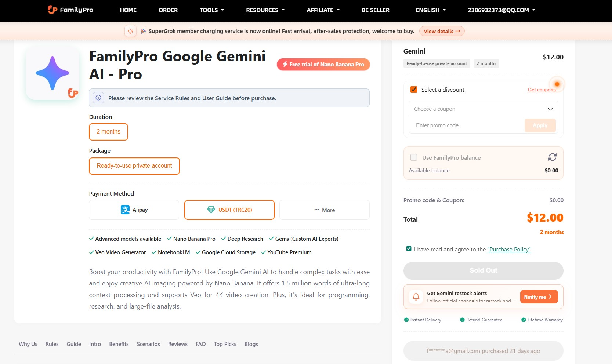Click the orange coupon indicator dot
Viewport: 612px width, 364px height.
(557, 84)
